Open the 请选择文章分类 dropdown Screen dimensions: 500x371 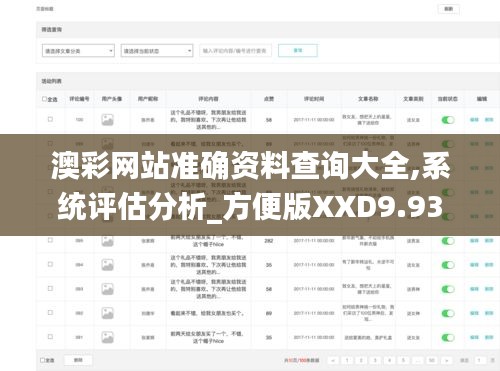78,51
